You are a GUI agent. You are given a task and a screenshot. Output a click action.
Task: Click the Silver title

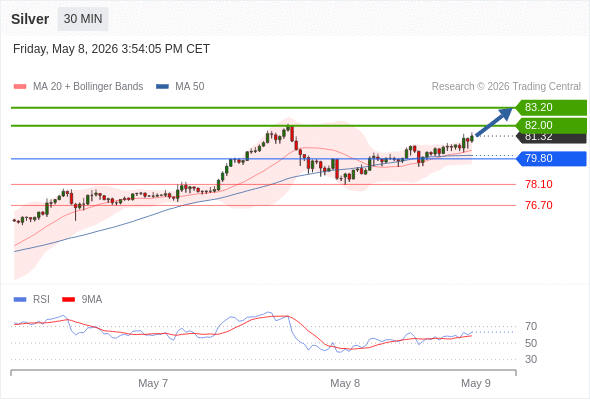(x=30, y=19)
